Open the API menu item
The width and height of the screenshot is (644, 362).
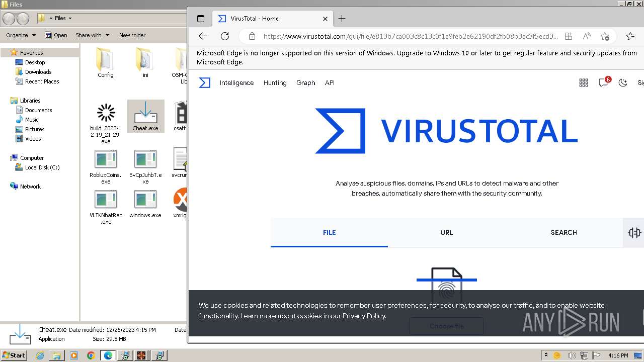pos(330,83)
